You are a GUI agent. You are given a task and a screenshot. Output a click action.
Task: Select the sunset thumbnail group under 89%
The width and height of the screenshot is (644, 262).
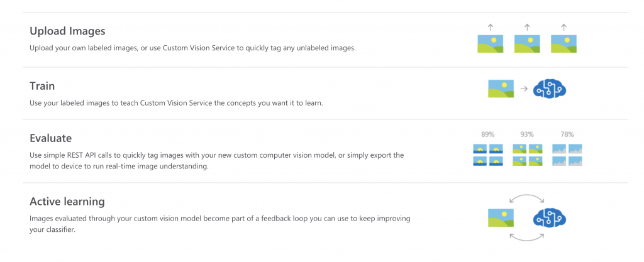click(x=487, y=155)
